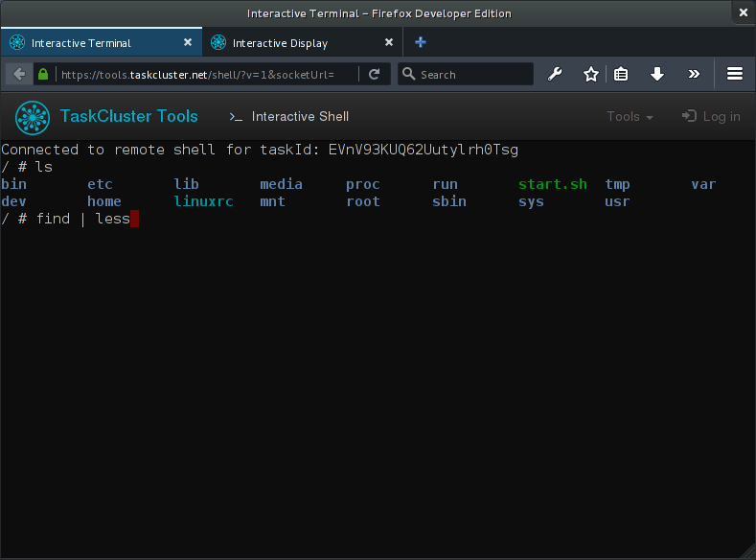The height and width of the screenshot is (560, 756).
Task: Click the 'proc' directory name
Action: (x=363, y=184)
